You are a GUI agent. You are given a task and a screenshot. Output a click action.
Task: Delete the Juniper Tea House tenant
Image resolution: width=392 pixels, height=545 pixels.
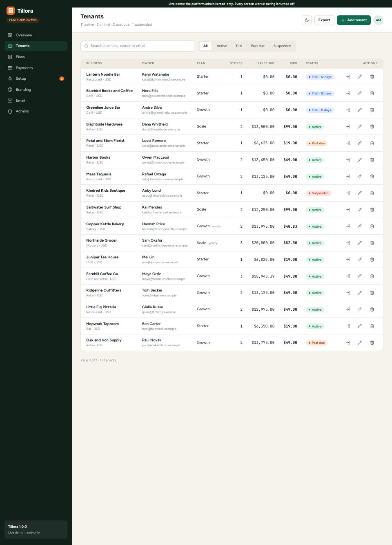point(372,260)
